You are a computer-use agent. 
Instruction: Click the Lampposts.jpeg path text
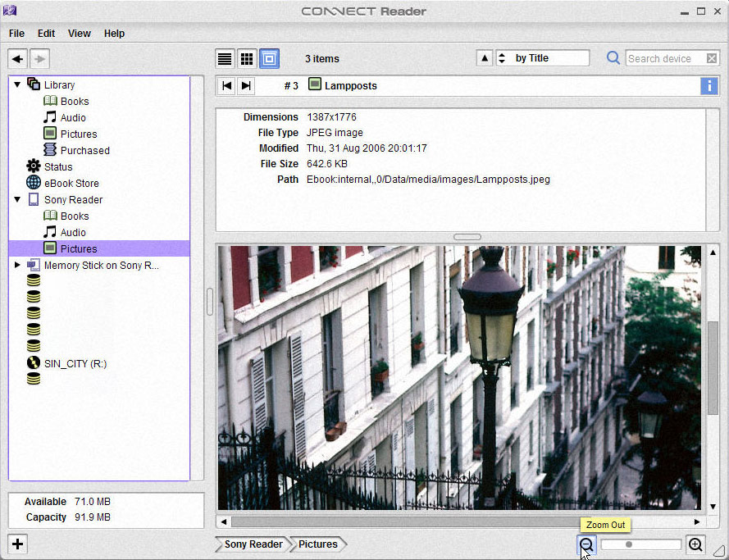click(428, 180)
